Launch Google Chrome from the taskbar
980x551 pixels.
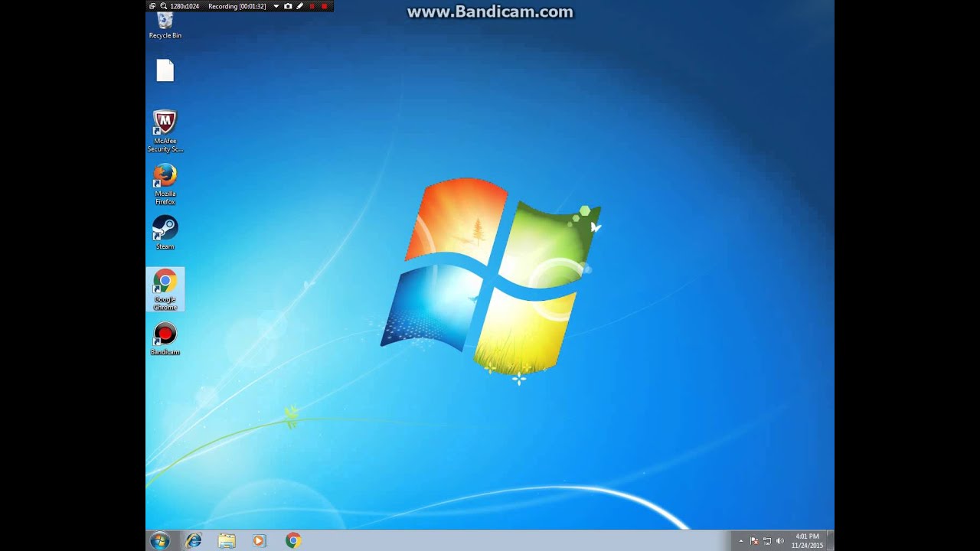point(293,540)
